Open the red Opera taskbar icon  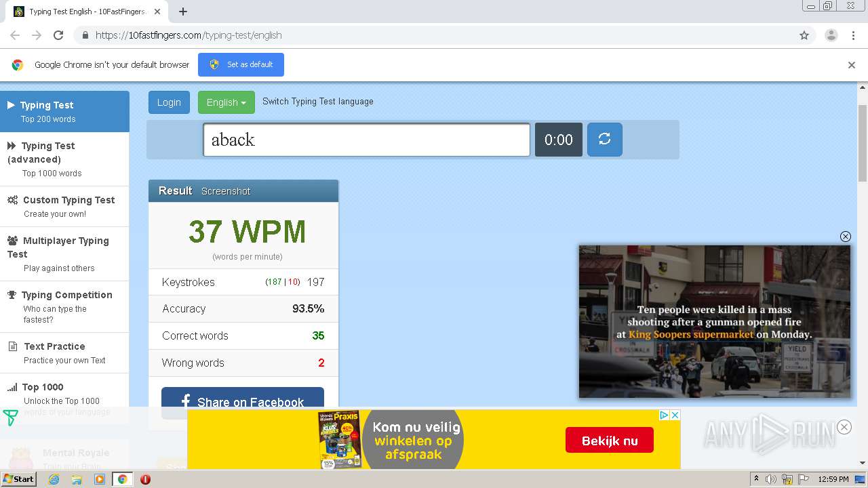click(x=145, y=479)
